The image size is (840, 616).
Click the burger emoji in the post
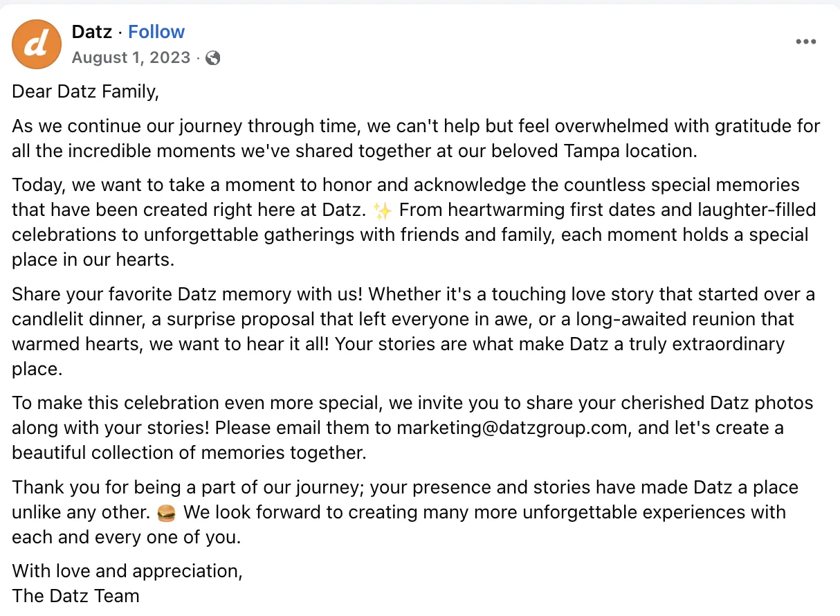166,513
